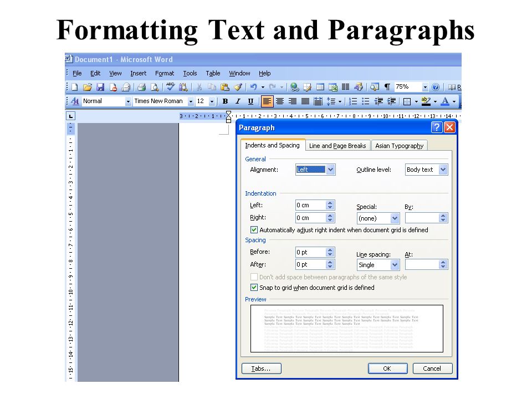Screen dimensions: 532x399
Task: Click the Insert Table icon
Action: pyautogui.click(x=320, y=87)
